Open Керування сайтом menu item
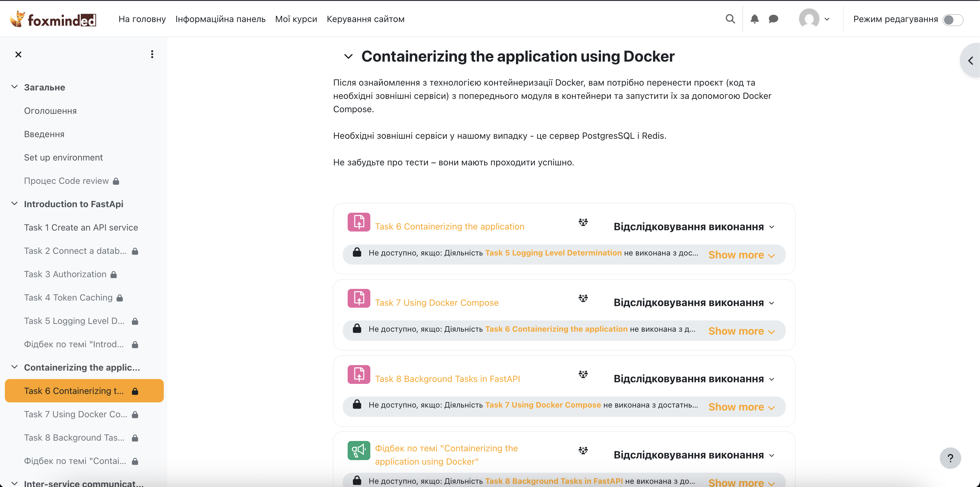 click(365, 19)
